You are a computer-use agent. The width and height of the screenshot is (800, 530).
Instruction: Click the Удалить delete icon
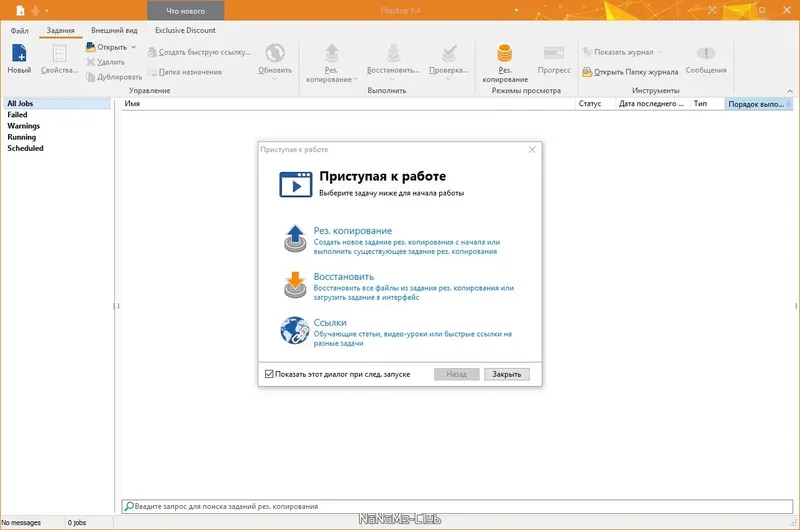(x=90, y=62)
